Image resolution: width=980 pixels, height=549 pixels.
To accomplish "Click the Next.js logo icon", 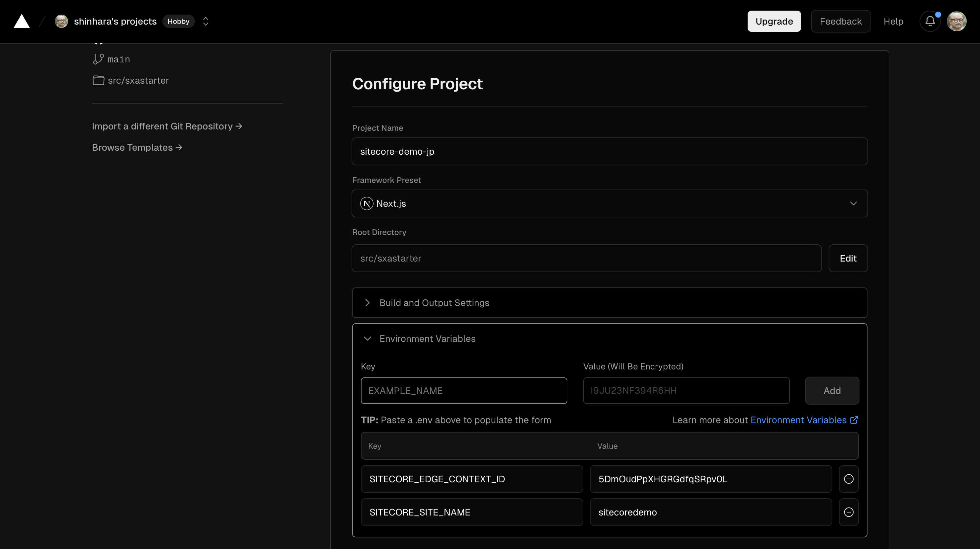I will pyautogui.click(x=367, y=203).
